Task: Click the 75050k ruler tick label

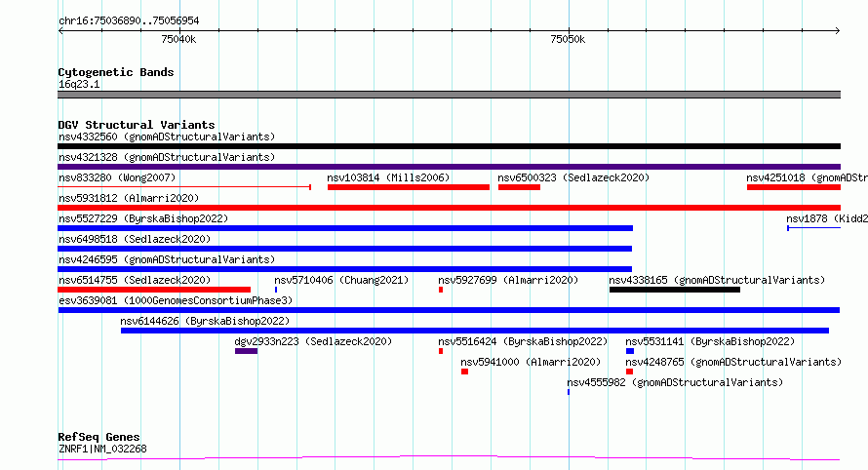Action: (x=568, y=39)
